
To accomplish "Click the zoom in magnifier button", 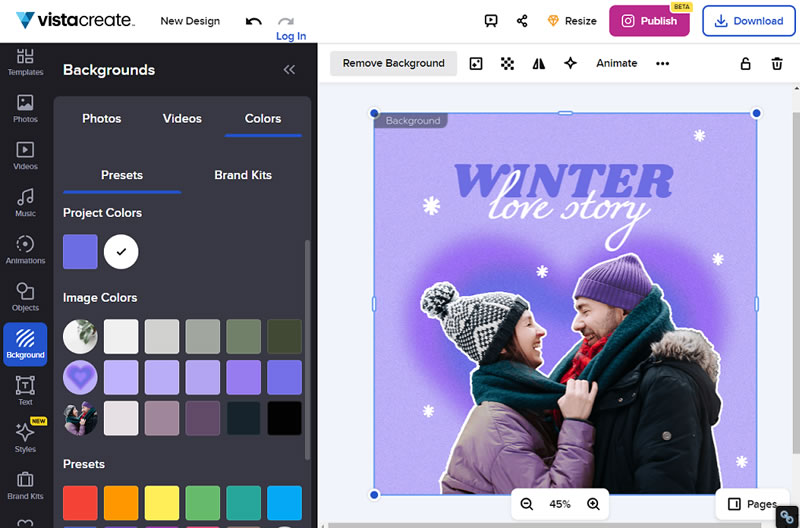I will pyautogui.click(x=593, y=504).
